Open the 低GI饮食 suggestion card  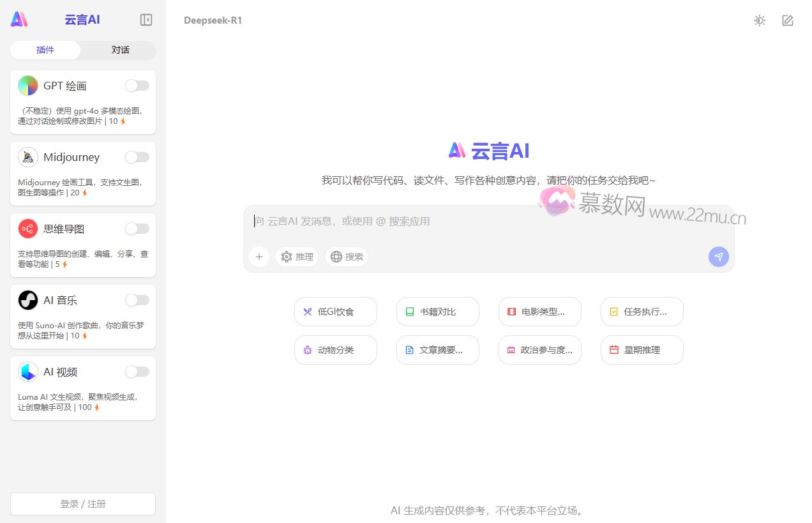tap(335, 311)
